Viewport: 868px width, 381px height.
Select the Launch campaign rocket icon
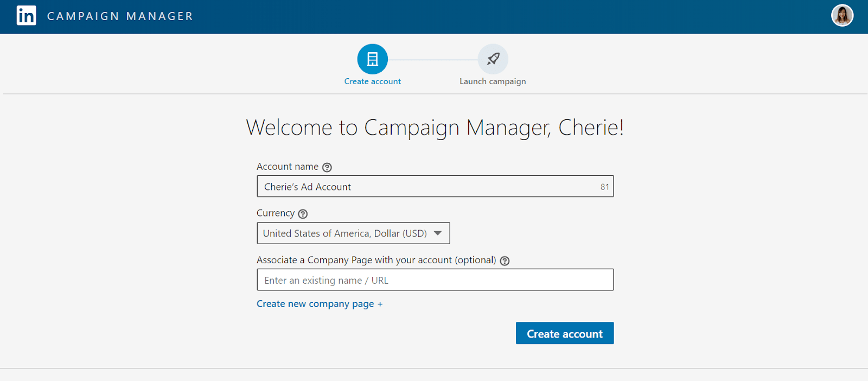(x=493, y=59)
